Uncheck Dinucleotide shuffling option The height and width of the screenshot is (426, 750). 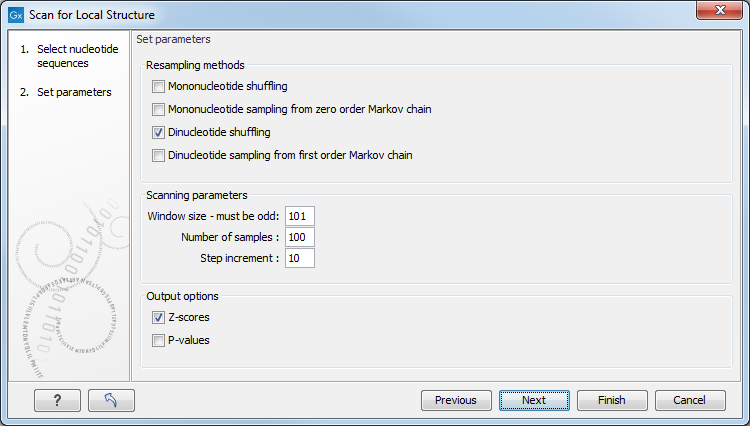(x=159, y=132)
